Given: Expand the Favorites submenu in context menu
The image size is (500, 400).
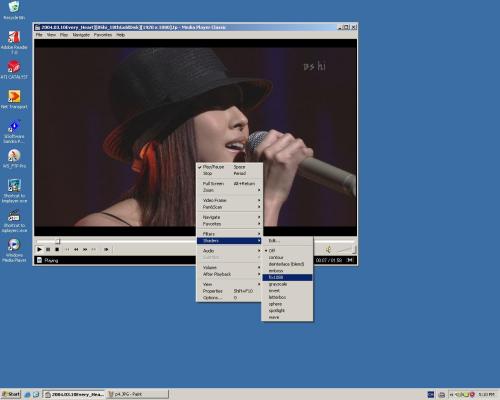Looking at the screenshot, I should click(x=229, y=224).
